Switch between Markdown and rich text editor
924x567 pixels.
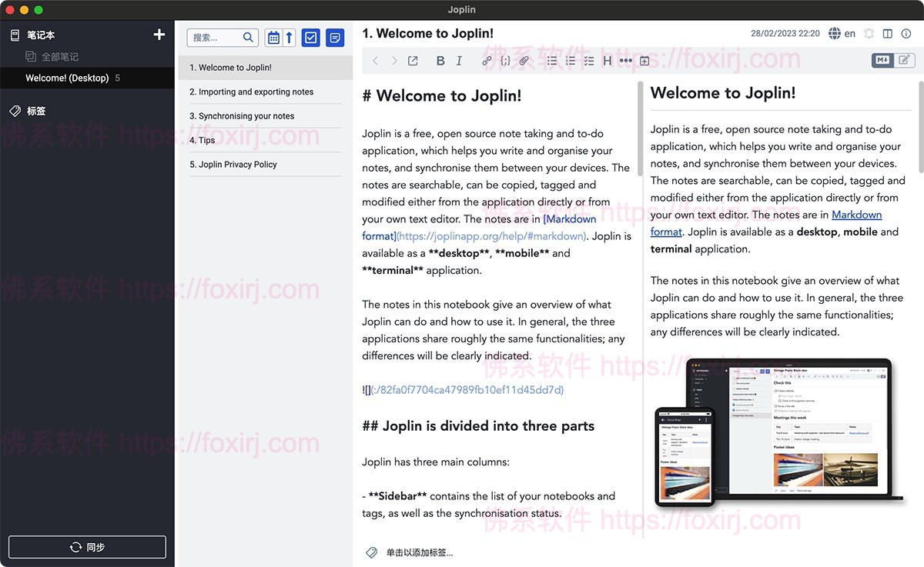pos(882,59)
